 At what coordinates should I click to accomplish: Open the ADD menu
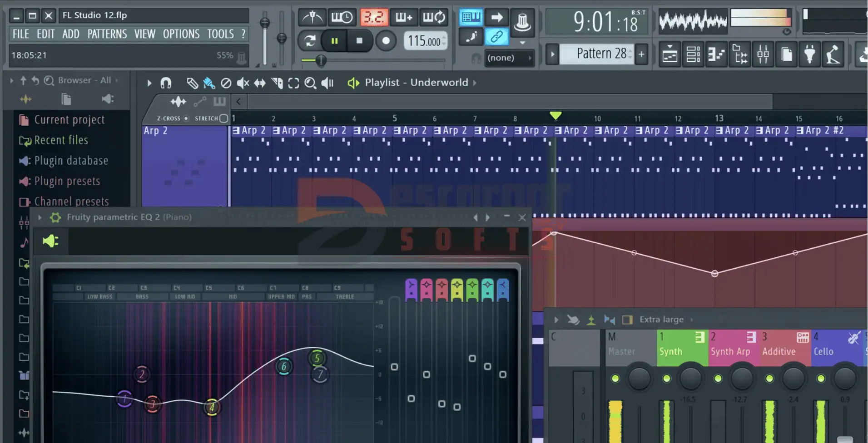[x=71, y=34]
